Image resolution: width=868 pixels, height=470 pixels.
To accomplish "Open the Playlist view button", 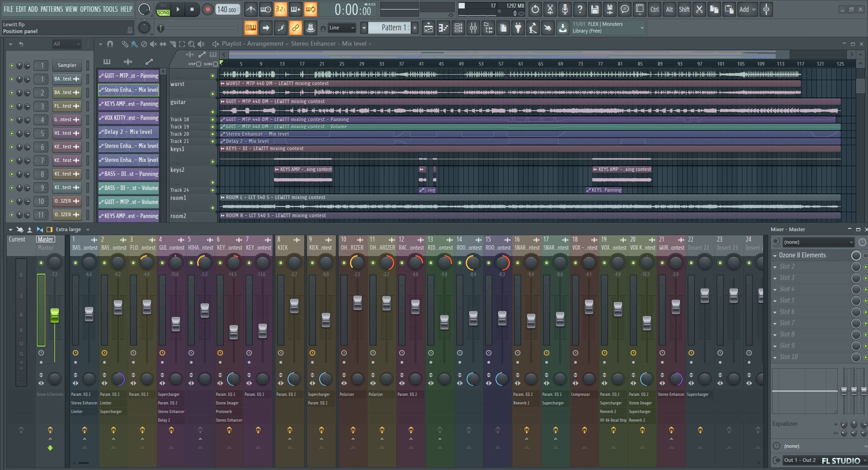I will click(x=429, y=28).
